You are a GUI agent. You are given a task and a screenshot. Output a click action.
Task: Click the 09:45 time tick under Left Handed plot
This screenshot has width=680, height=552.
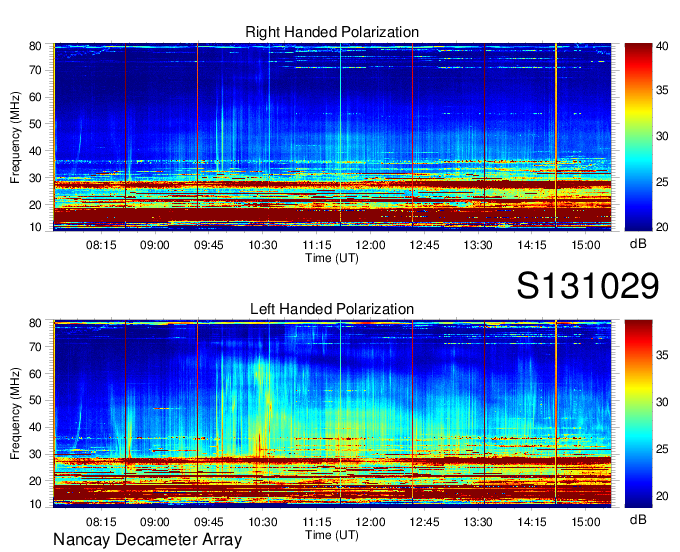pos(209,522)
